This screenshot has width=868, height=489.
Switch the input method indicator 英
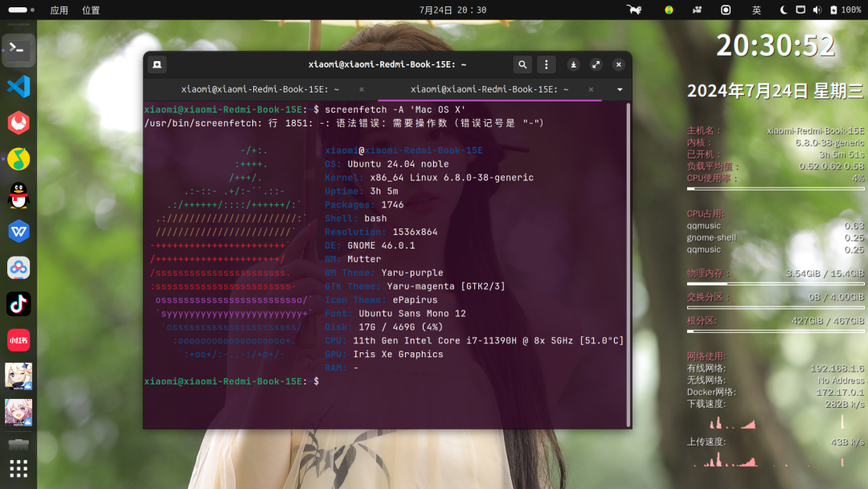[756, 10]
